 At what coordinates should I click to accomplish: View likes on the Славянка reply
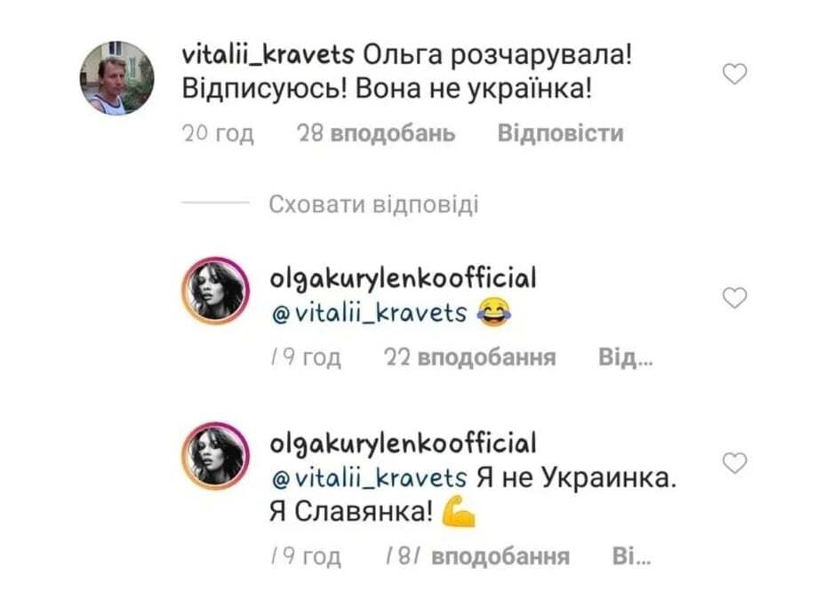pyautogui.click(x=477, y=556)
